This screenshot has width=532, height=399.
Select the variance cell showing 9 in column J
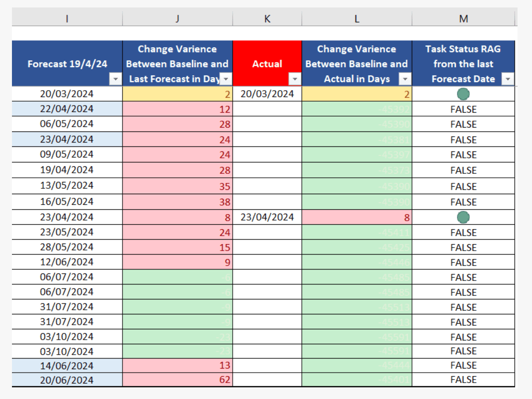coord(177,262)
